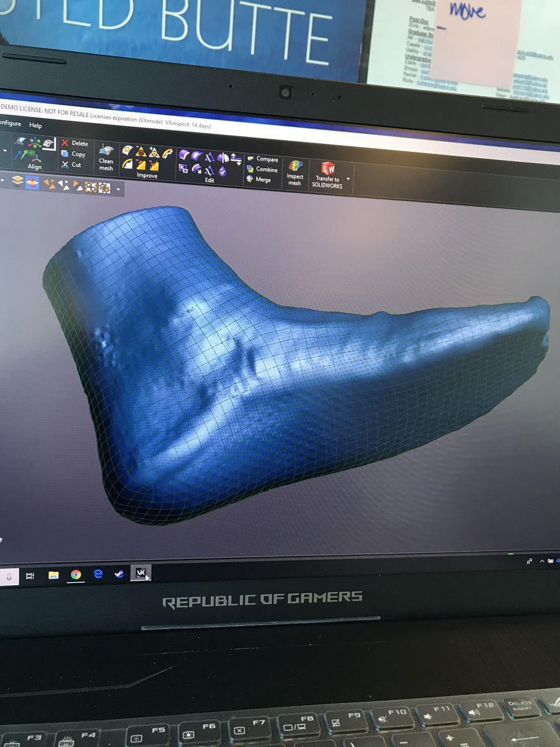The image size is (560, 747).
Task: Toggle the highlighted blue layers icon in selection toolbar
Action: tap(32, 182)
